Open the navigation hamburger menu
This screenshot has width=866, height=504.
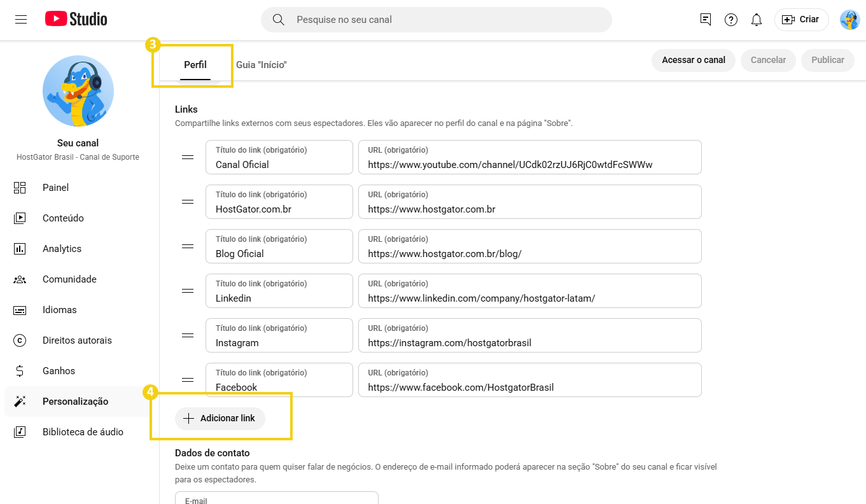click(x=21, y=19)
